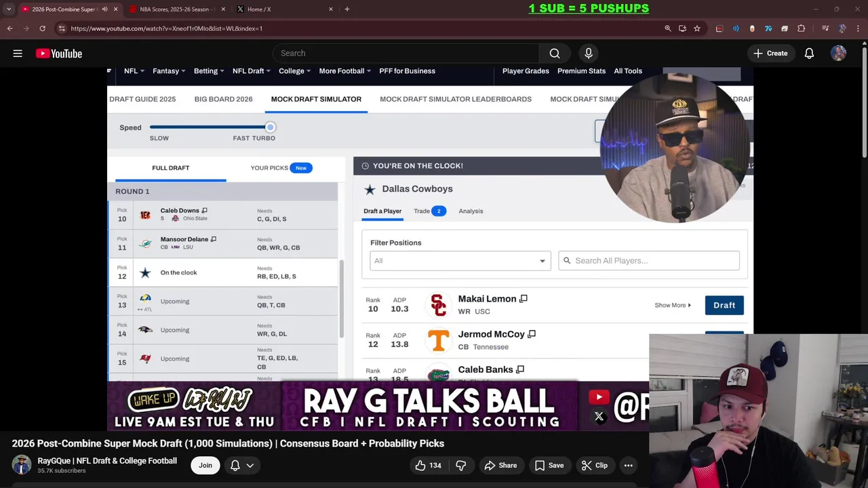This screenshot has width=868, height=488.
Task: Open the YouTube guide hamburger menu
Action: (18, 54)
